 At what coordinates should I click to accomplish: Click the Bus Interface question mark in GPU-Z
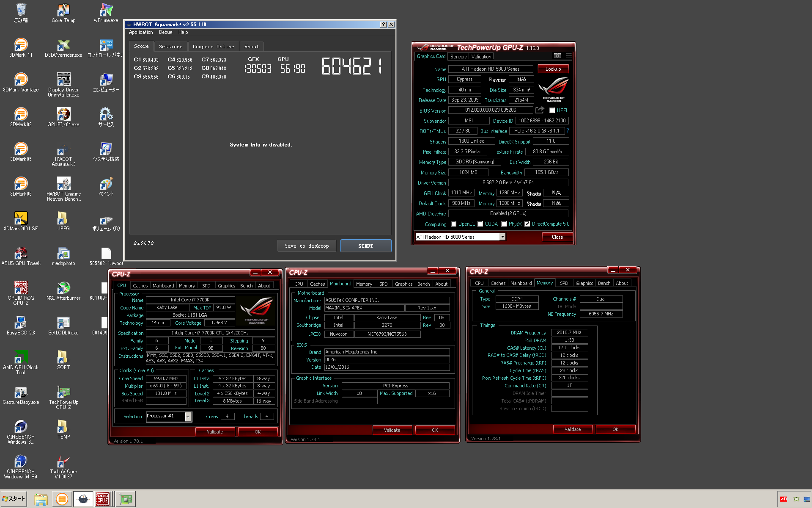568,131
